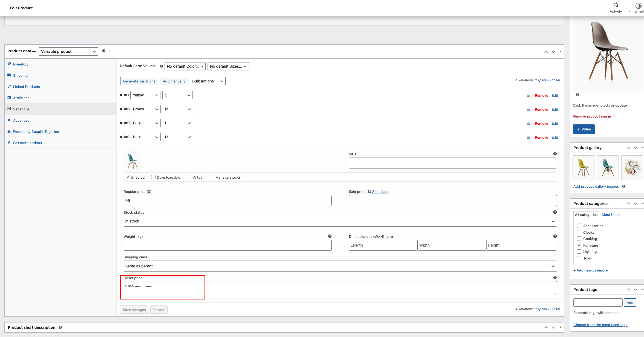Click the Description help tooltip icon
644x337 pixels.
pos(555,278)
